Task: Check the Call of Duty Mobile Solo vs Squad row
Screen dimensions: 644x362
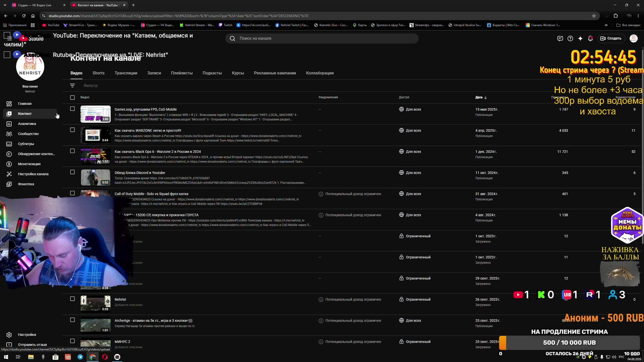Action: point(72,193)
